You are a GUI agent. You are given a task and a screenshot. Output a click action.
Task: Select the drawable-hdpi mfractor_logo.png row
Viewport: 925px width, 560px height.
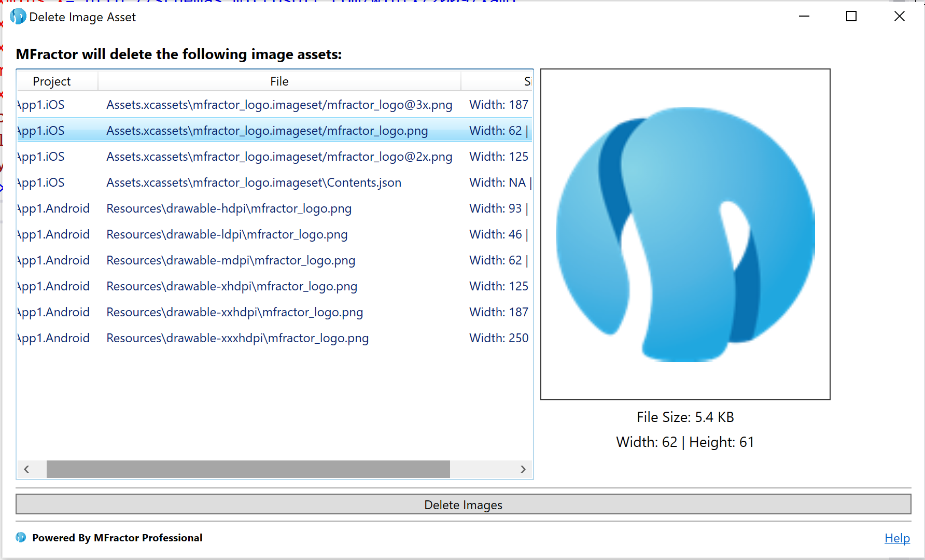tap(275, 208)
